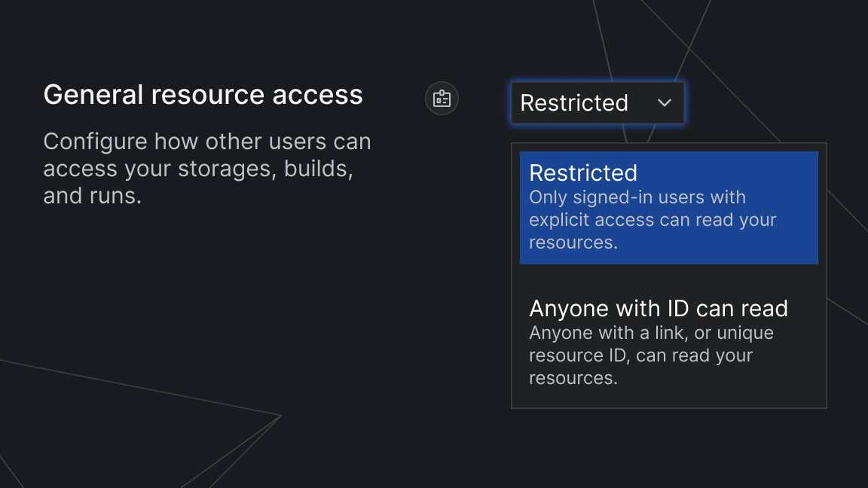Enable restricted-only access for resources
The width and height of the screenshot is (868, 488).
click(669, 207)
